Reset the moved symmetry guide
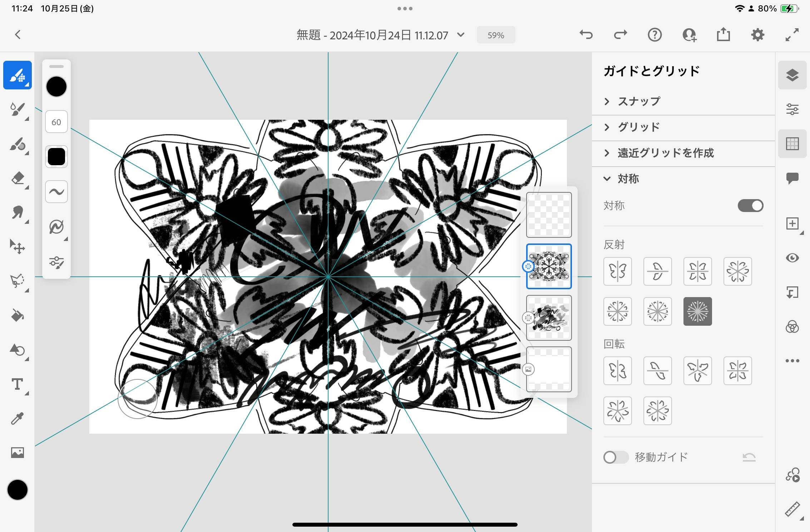The image size is (810, 532). pyautogui.click(x=749, y=457)
